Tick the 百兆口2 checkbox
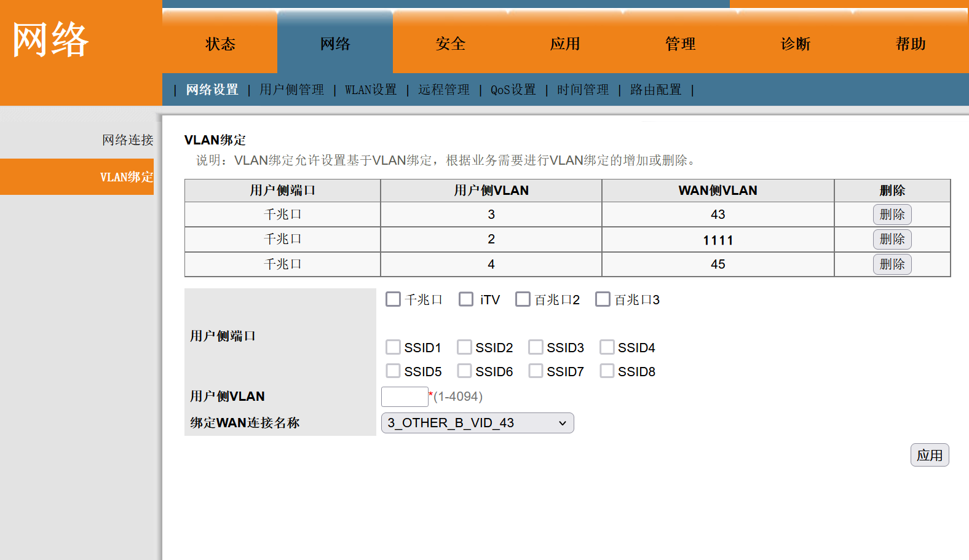Viewport: 969px width, 560px height. [x=523, y=299]
